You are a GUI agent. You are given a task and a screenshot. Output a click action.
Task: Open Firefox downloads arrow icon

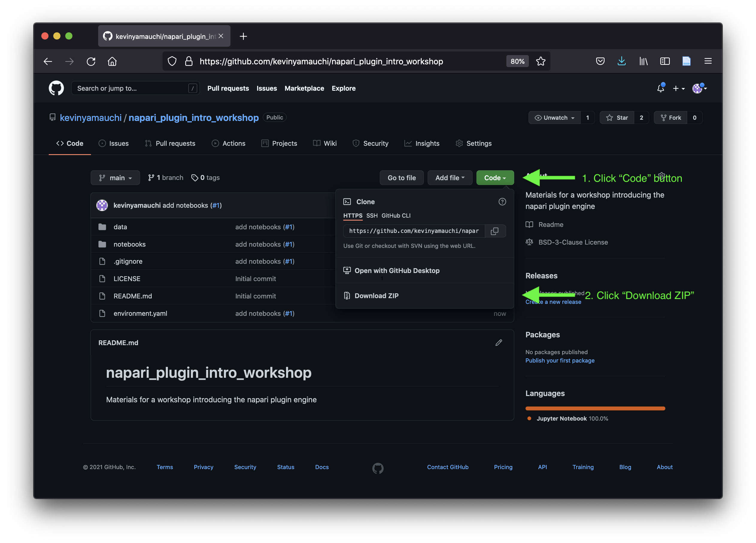(621, 61)
